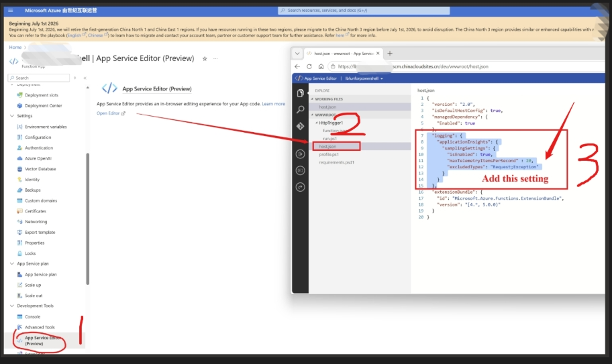Click the Open Editor link
Viewport: 612px width, 364px height.
click(x=111, y=113)
